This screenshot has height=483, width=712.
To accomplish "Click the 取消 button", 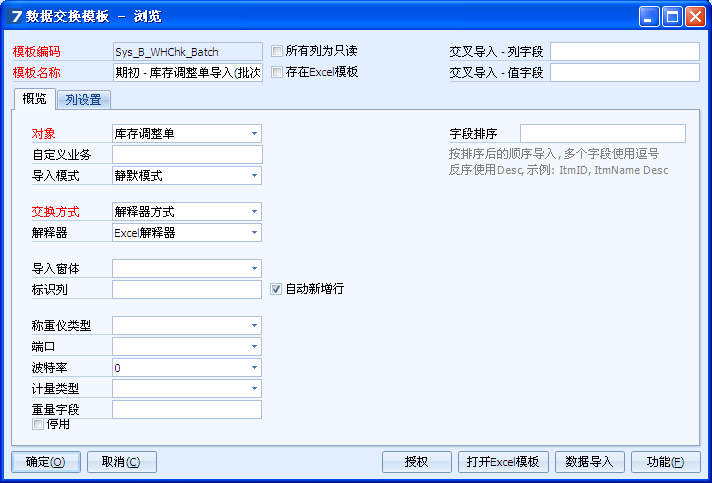I will [121, 462].
